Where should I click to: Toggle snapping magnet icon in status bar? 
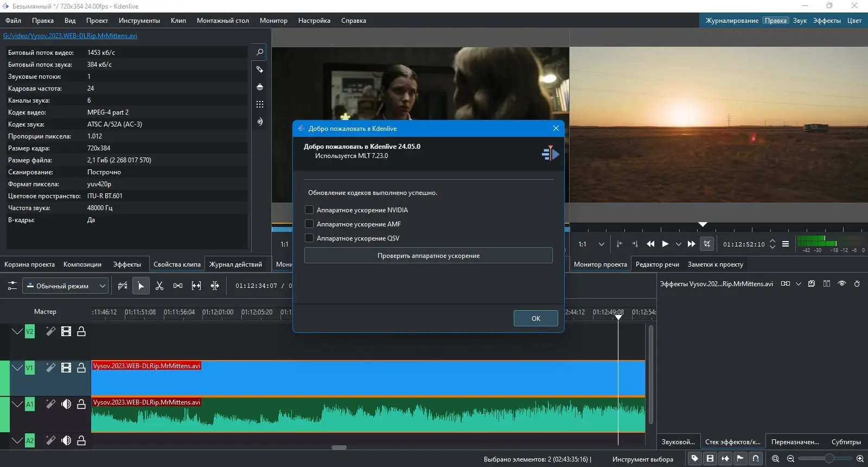756,459
